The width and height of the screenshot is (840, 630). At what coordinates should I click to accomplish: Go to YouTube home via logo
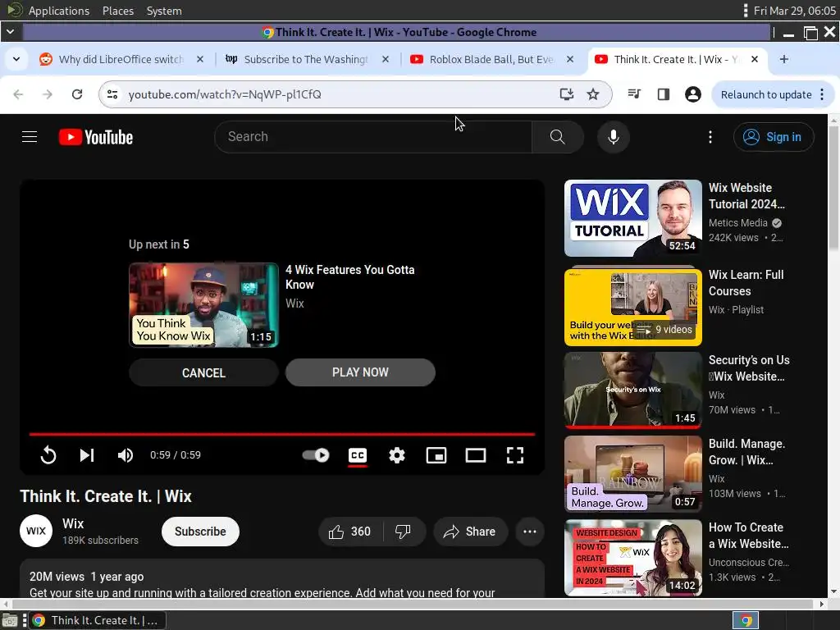[96, 137]
